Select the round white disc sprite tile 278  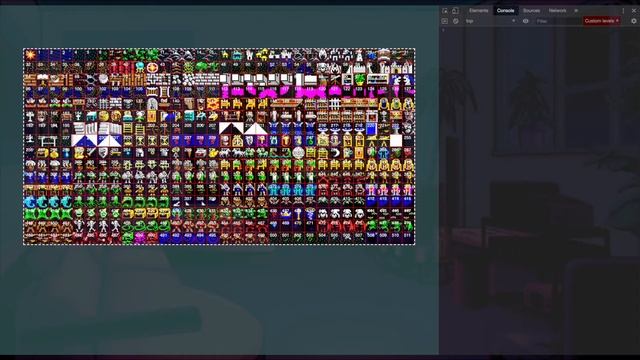[x=298, y=153]
